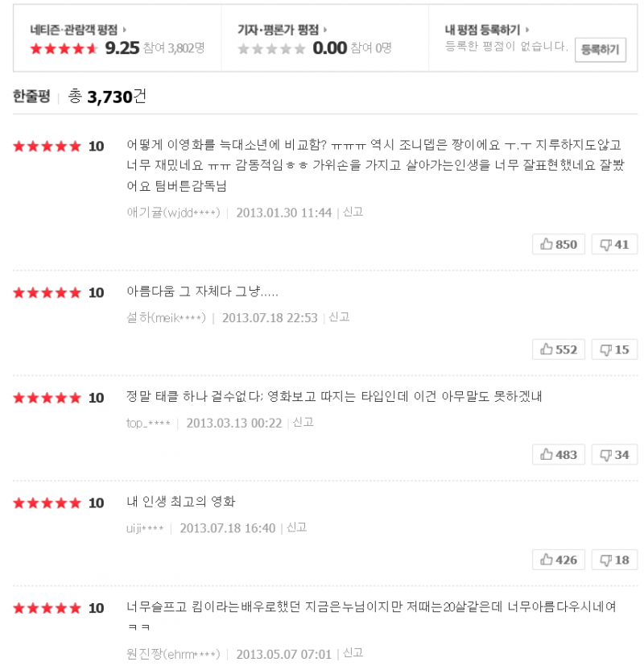644x670 pixels.
Task: Dislike the review with 15 downvotes
Action: pos(614,349)
